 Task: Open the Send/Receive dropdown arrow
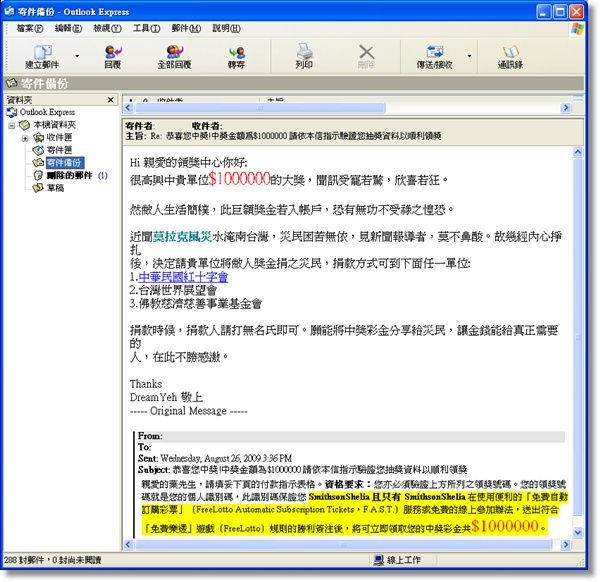469,56
